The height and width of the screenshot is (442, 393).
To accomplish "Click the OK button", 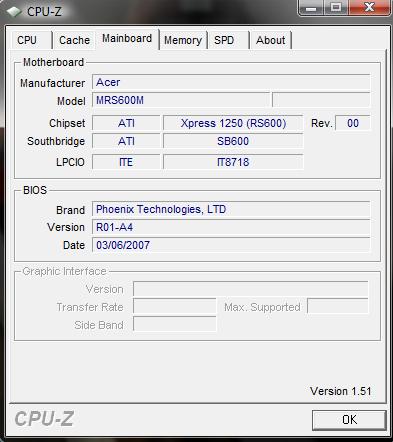I will coord(349,420).
